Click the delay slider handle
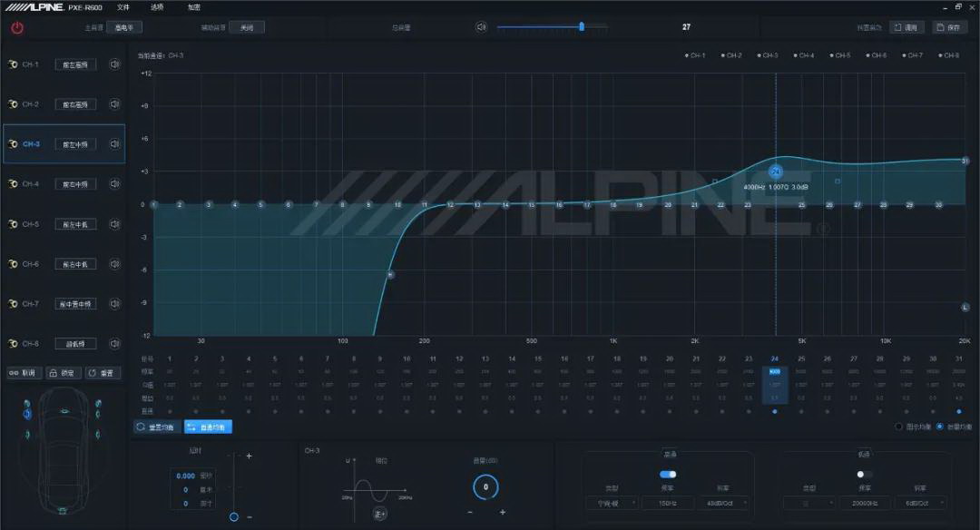Viewport: 980px width, 530px height. 234,517
